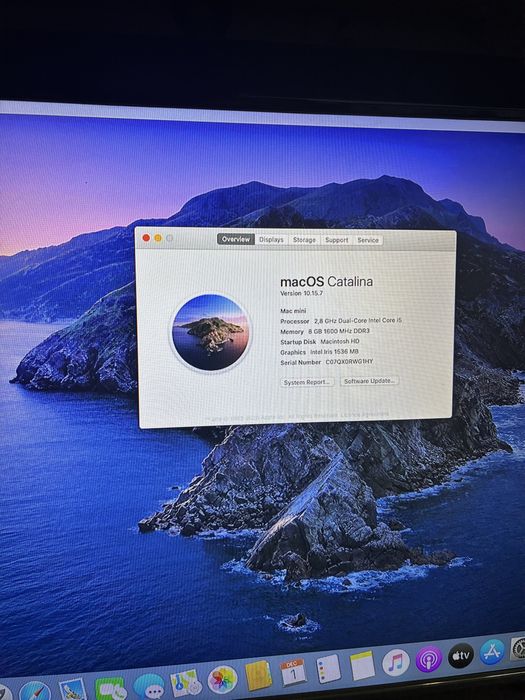Viewport: 525px width, 700px height.
Task: Open the Storage tab
Action: coord(304,240)
